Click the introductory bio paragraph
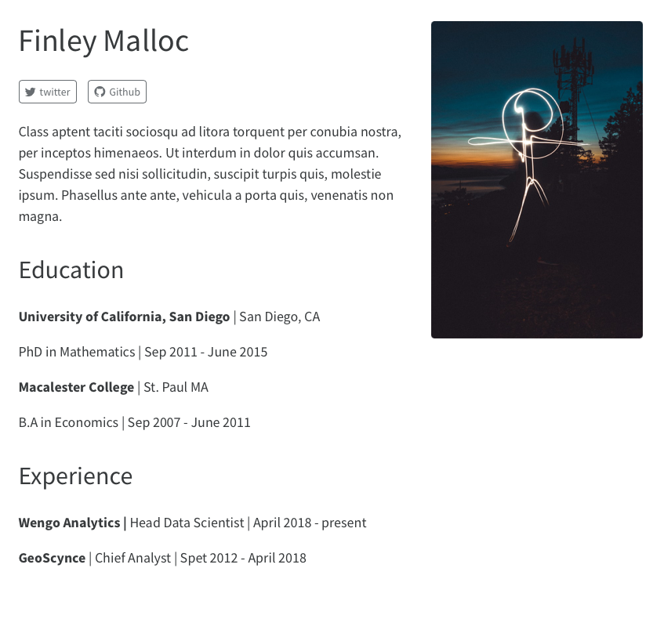 [x=208, y=173]
